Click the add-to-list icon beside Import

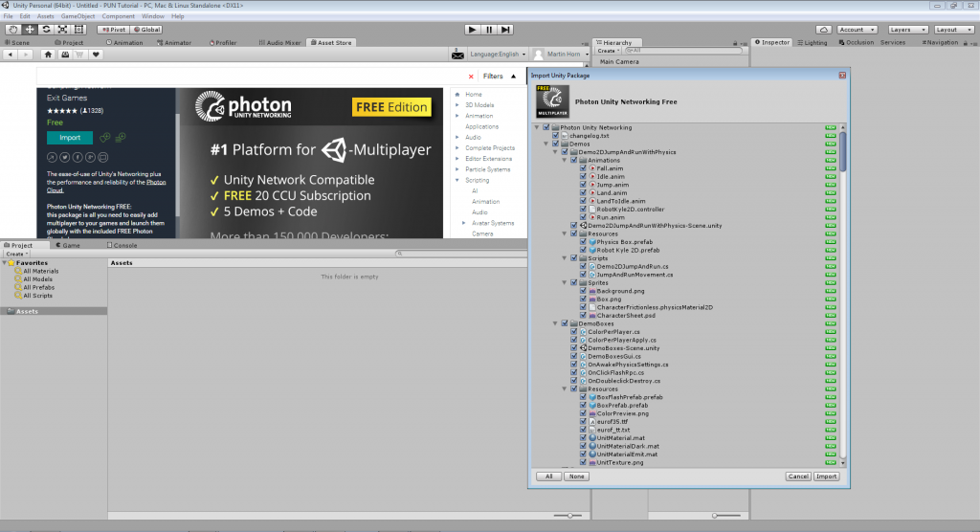121,137
